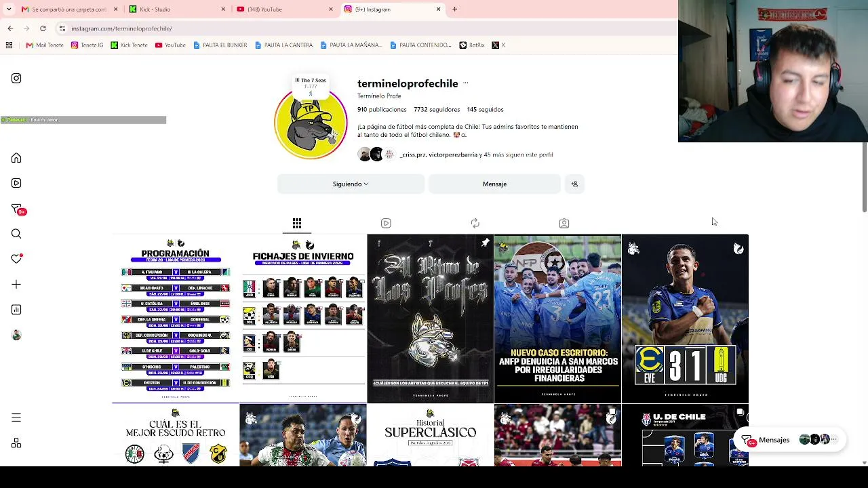Create a new post with plus icon

(16, 285)
